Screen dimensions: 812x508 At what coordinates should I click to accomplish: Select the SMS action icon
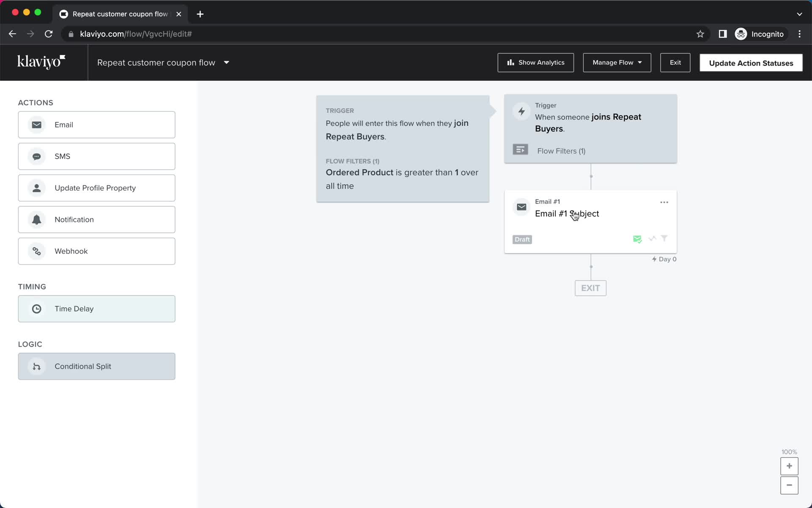[x=36, y=156]
